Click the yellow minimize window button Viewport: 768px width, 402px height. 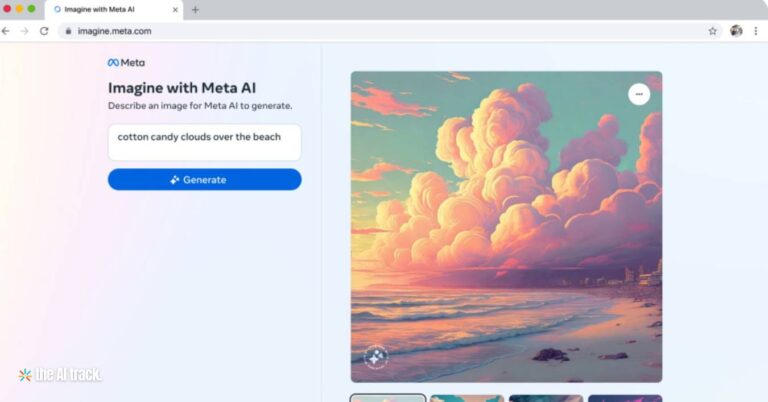tap(20, 9)
